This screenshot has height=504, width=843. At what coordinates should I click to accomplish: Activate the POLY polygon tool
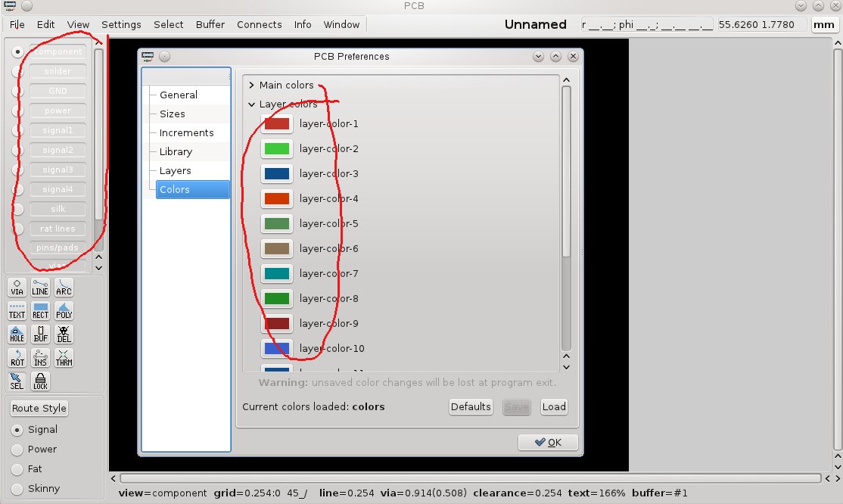click(64, 310)
